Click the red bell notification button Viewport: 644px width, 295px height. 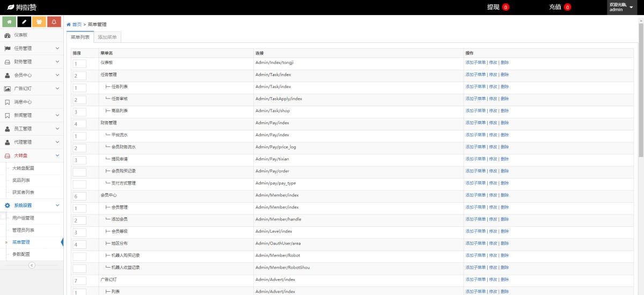tap(54, 21)
